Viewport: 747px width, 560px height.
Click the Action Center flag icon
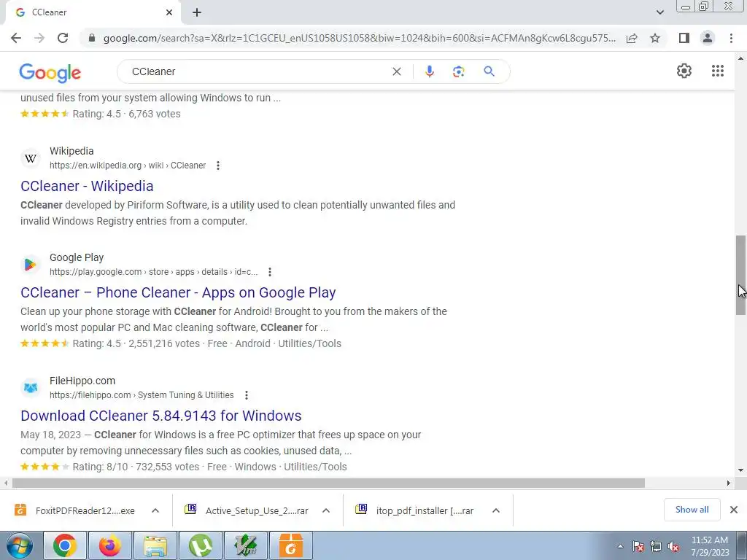coord(638,547)
